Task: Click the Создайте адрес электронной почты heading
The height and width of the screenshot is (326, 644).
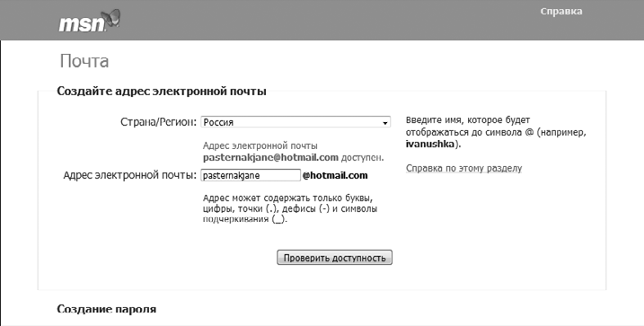Action: 162,91
